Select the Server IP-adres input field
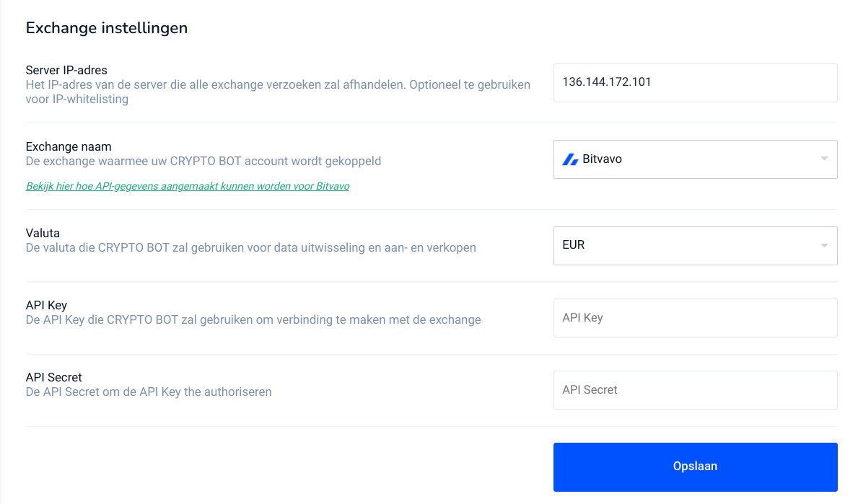 click(695, 82)
